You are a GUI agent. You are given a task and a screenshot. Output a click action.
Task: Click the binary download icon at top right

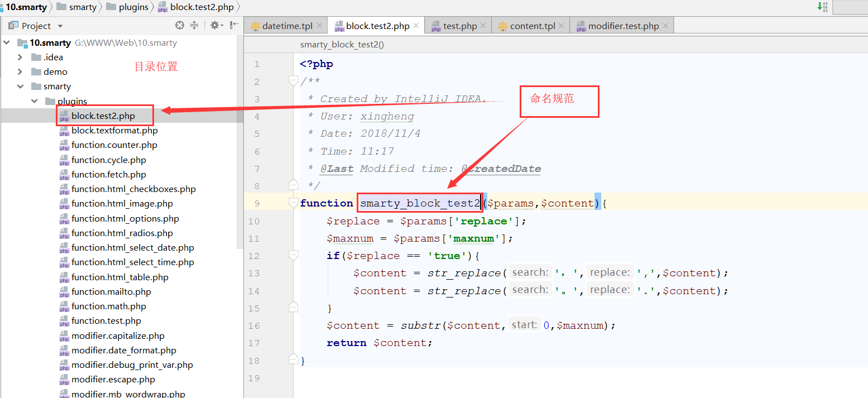coord(823,7)
